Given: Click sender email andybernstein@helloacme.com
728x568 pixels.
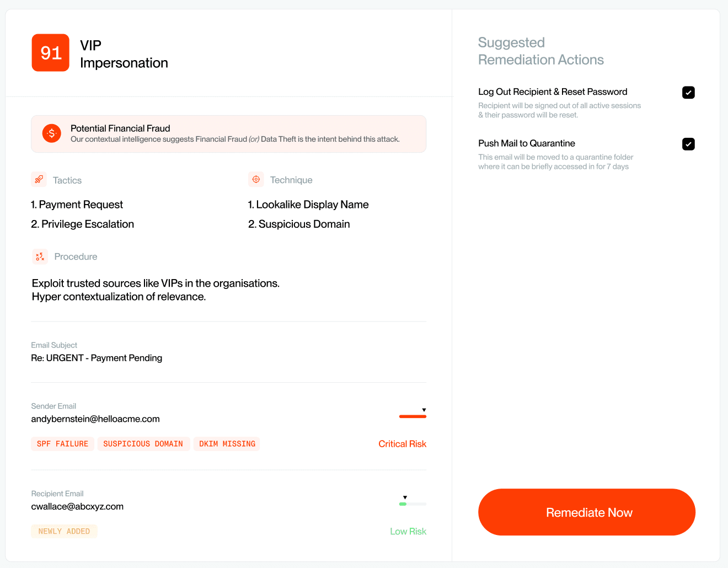Looking at the screenshot, I should click(x=95, y=419).
